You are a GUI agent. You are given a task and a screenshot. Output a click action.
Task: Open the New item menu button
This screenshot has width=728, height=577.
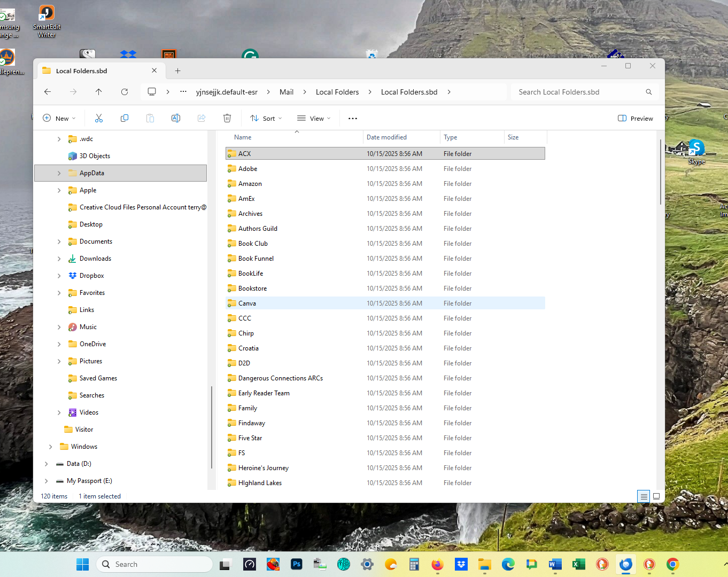pyautogui.click(x=59, y=118)
